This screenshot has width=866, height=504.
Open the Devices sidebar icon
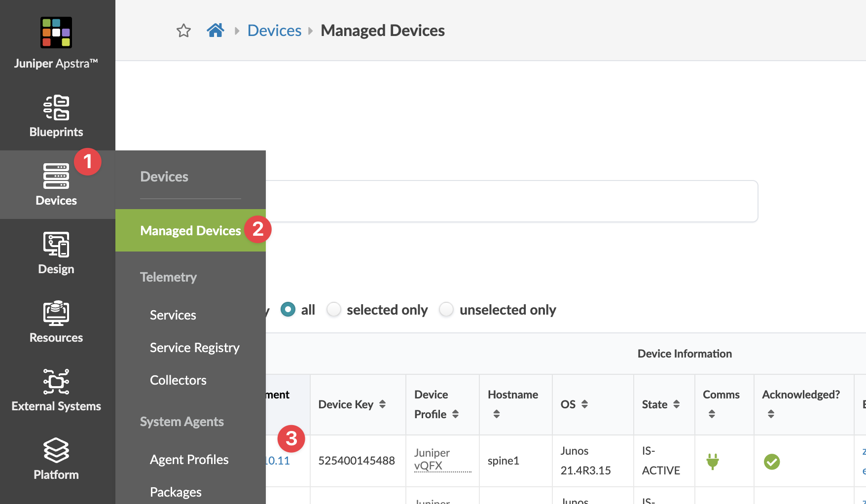point(56,184)
